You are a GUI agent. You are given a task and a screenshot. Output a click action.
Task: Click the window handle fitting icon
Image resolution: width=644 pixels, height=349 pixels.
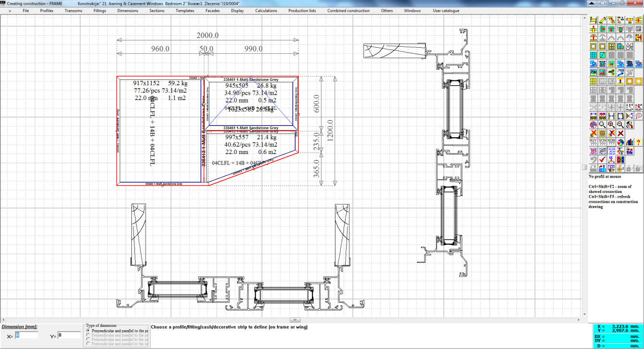coord(611,72)
